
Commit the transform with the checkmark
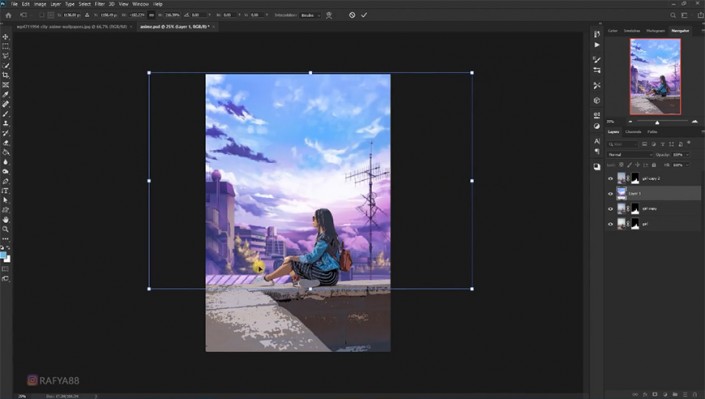click(364, 15)
